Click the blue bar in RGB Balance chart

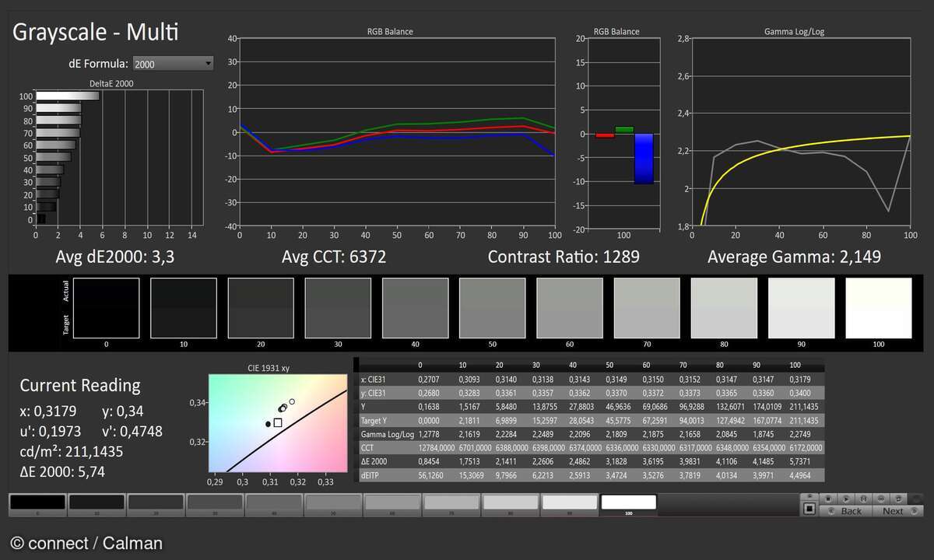coord(644,159)
